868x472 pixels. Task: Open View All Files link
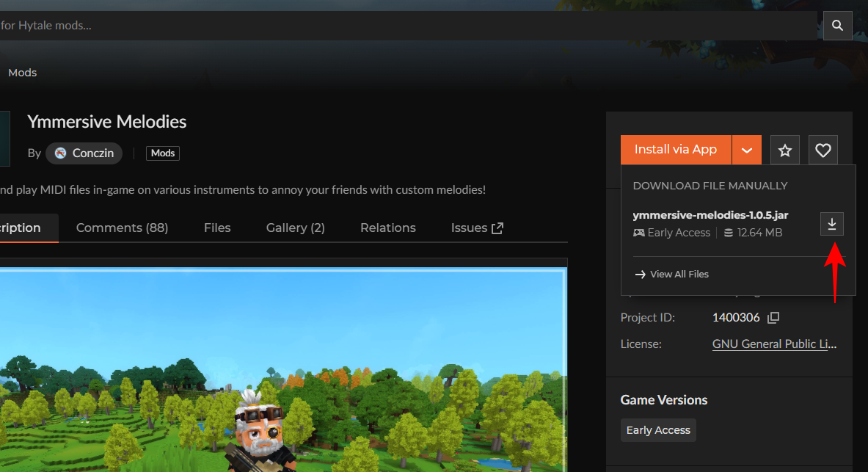tap(671, 275)
